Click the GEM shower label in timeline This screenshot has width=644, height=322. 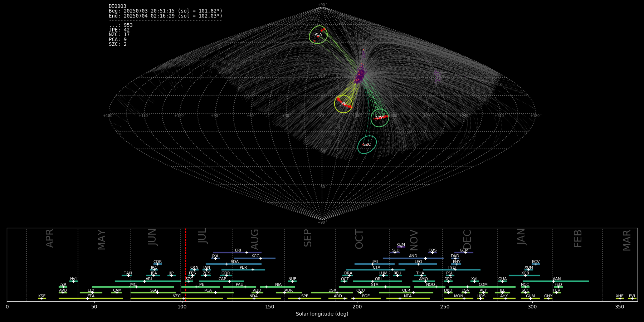click(x=464, y=250)
